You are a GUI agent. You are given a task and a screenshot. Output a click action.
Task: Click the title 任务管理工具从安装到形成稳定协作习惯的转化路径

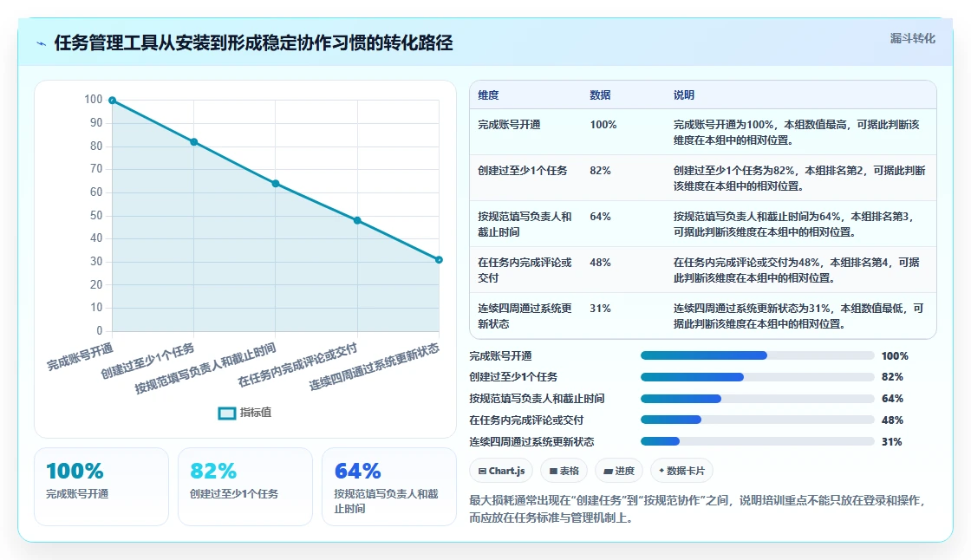pos(253,42)
